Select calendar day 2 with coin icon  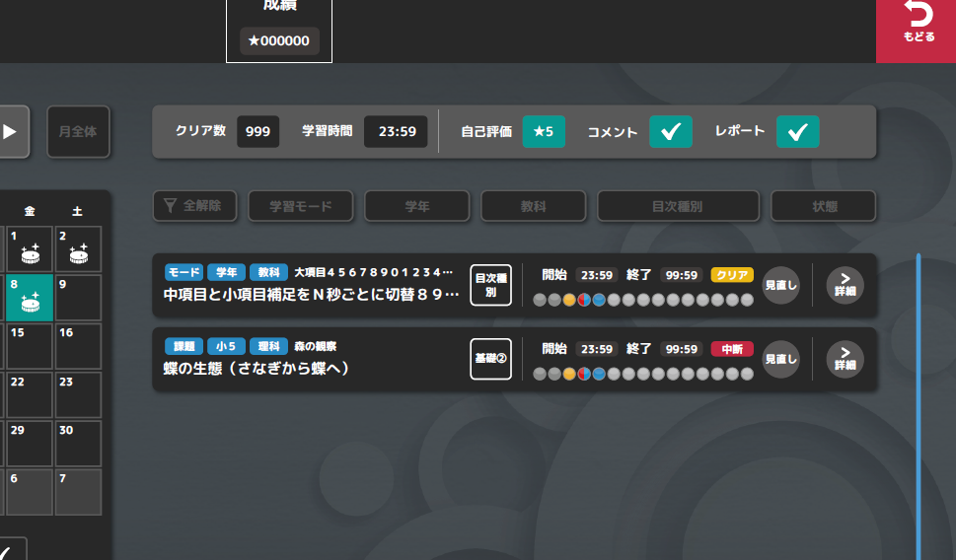pyautogui.click(x=78, y=249)
